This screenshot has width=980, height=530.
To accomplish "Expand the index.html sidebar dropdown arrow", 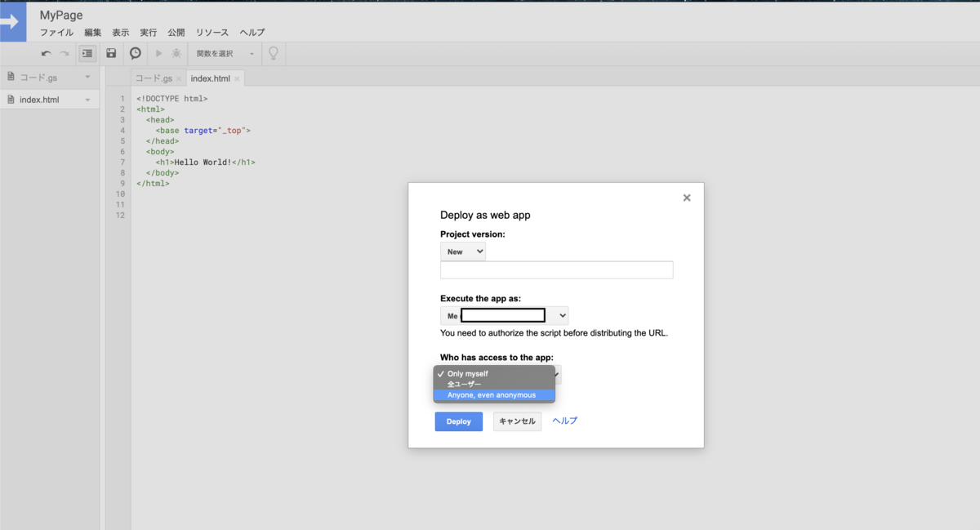I will point(87,100).
